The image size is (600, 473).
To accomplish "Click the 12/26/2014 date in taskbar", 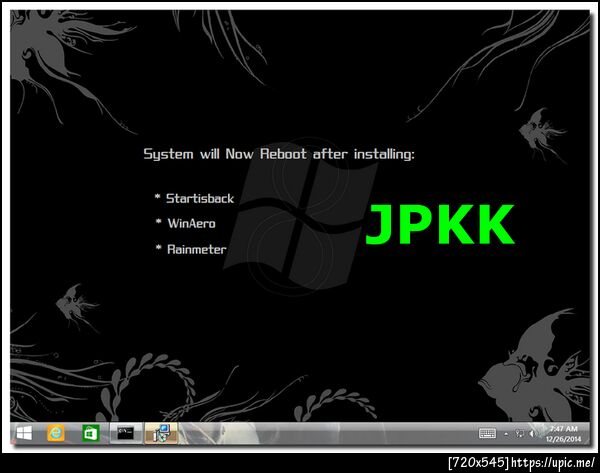I will click(x=564, y=439).
